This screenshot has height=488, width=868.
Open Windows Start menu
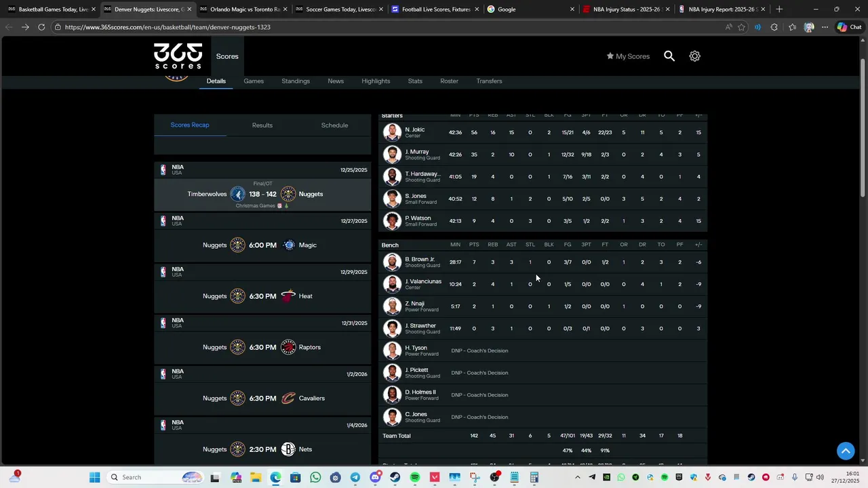click(x=94, y=477)
